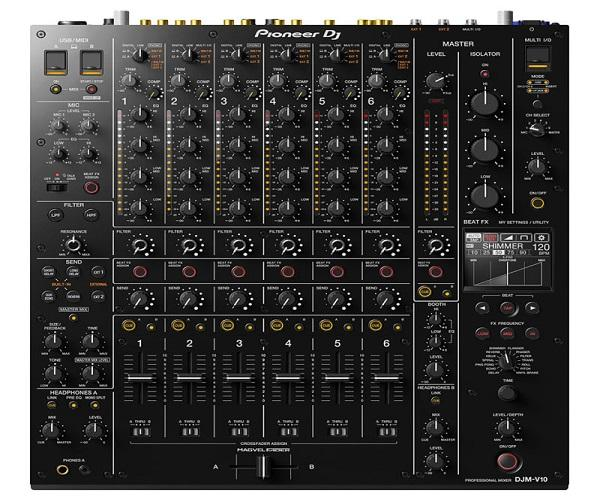
Task: Toggle the MIDI ON button
Action: (55, 89)
